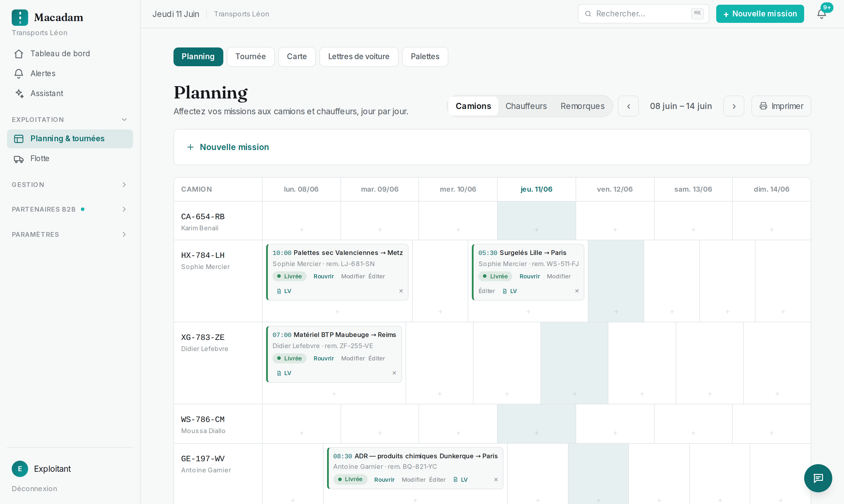Go to previous week arrow
The width and height of the screenshot is (844, 504).
pos(628,106)
